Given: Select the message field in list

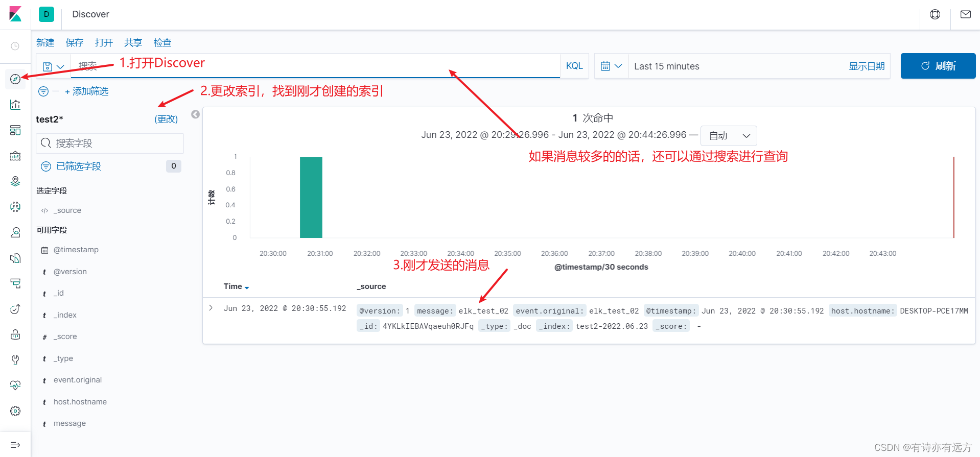Looking at the screenshot, I should (x=69, y=423).
